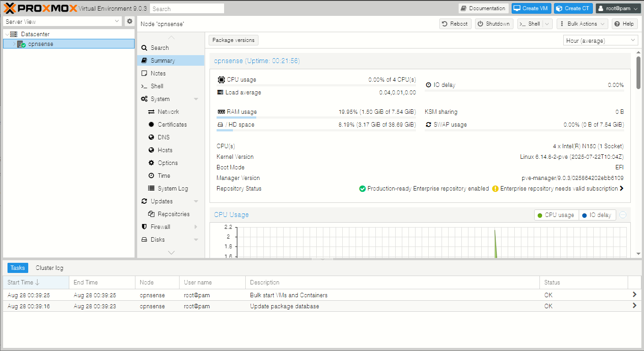Expand the Firewall submenu arrow

click(196, 227)
